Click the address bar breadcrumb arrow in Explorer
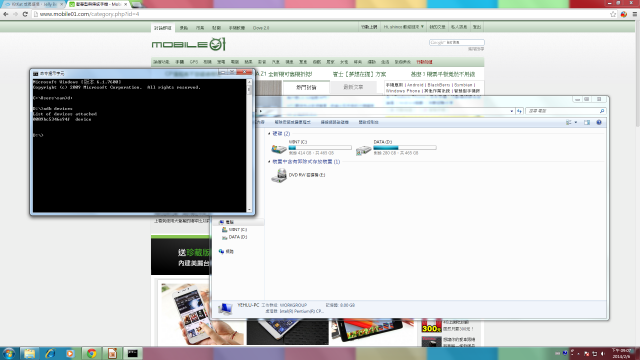This screenshot has height=360, width=640. [261, 111]
